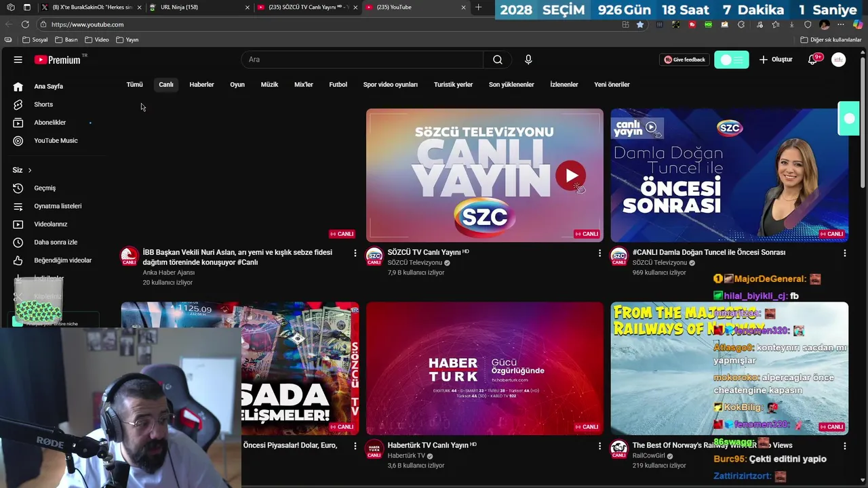Open the Habertürk live stream thumbnail
The width and height of the screenshot is (868, 488).
(x=485, y=369)
